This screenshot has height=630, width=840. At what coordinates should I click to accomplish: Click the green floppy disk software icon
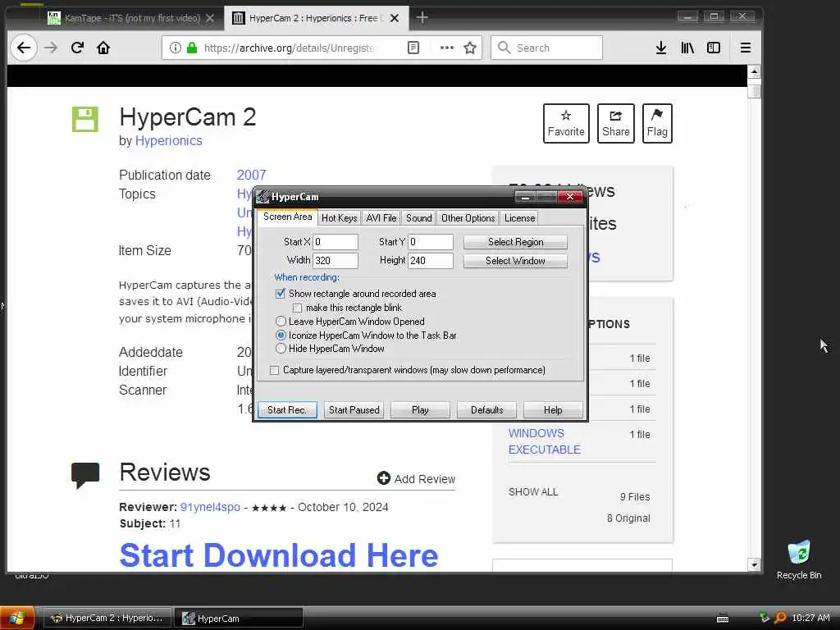tap(85, 119)
